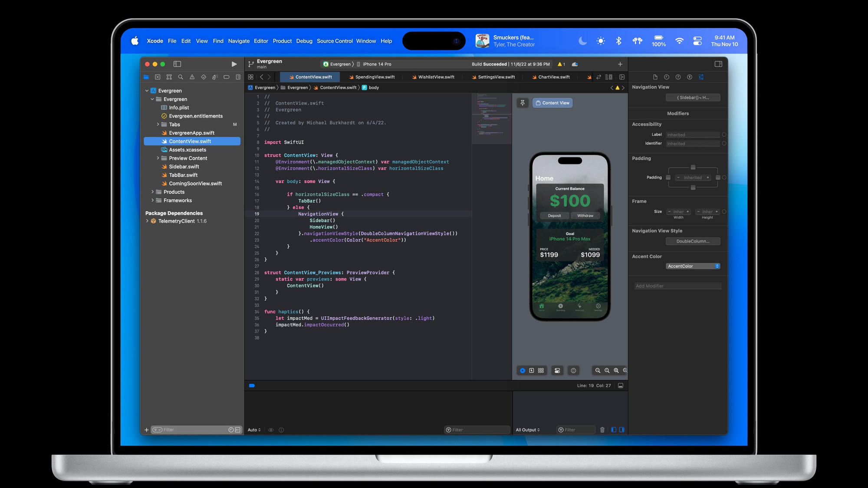868x488 pixels.
Task: Click the DoubleColumn navigation style button
Action: tap(693, 241)
